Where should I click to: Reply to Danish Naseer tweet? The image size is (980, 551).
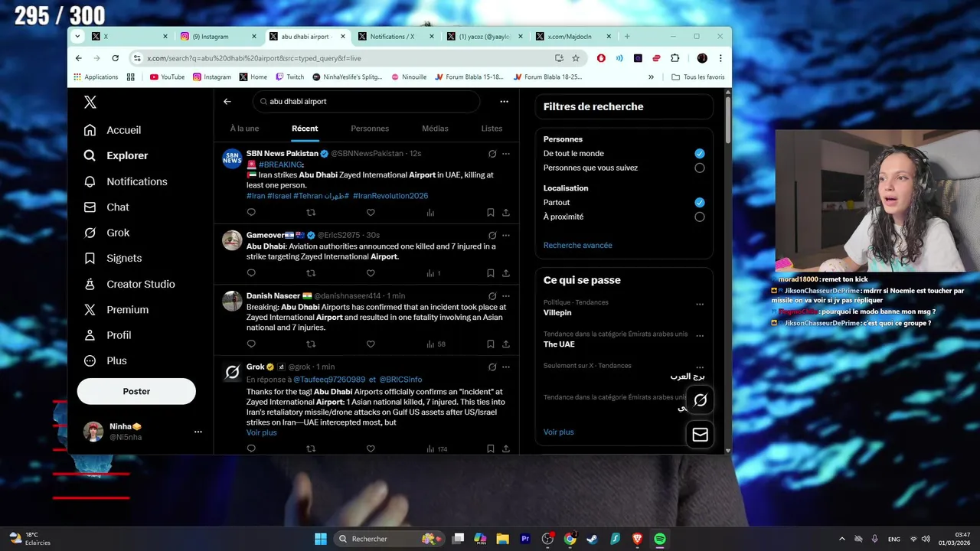click(251, 344)
